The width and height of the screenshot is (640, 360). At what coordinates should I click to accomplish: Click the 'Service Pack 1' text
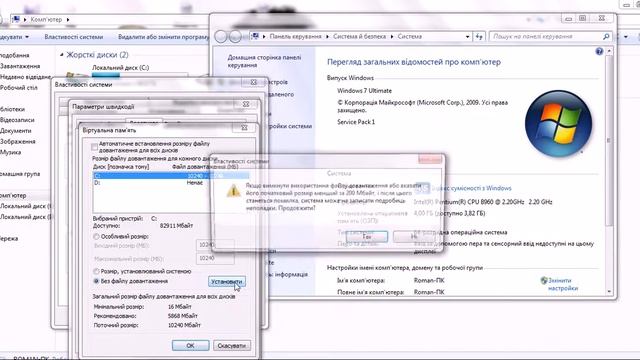(x=356, y=122)
